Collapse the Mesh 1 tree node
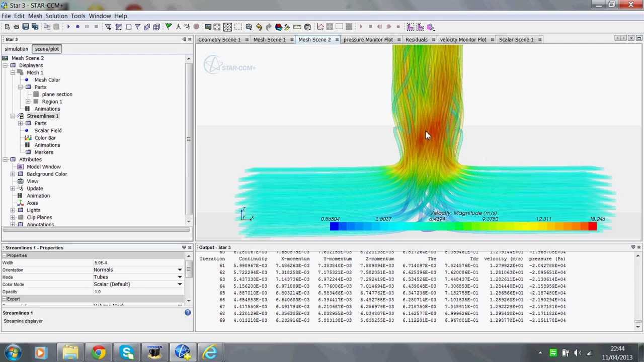This screenshot has width=644, height=362. coord(13,72)
